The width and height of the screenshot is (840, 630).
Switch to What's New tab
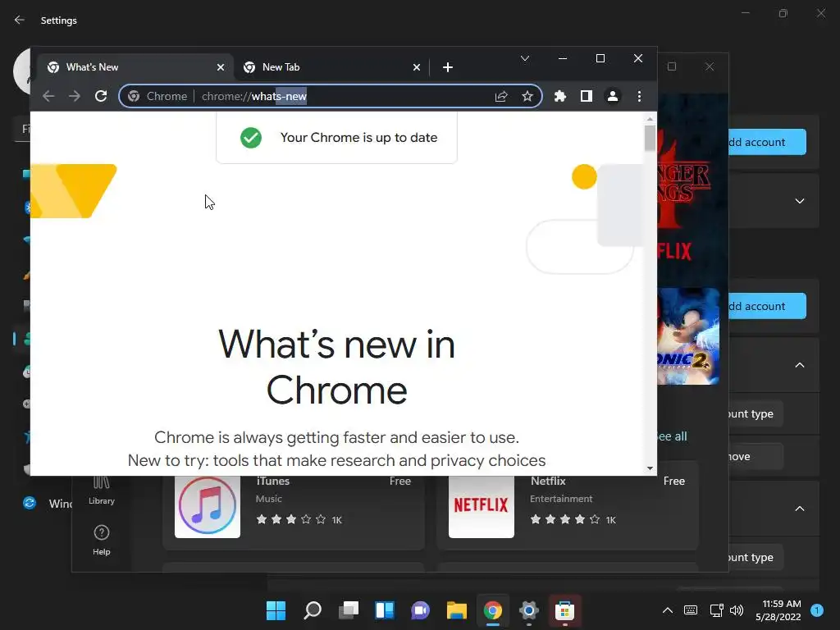click(x=134, y=67)
